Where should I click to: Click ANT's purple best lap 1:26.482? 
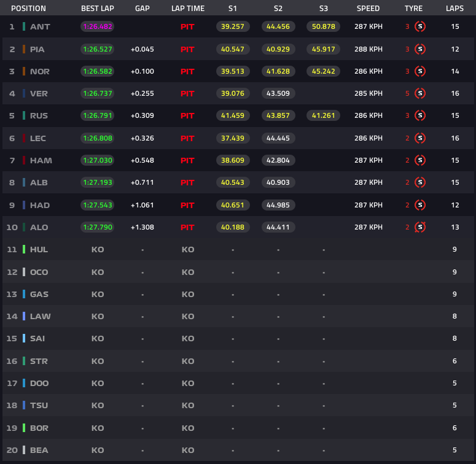[x=98, y=26]
